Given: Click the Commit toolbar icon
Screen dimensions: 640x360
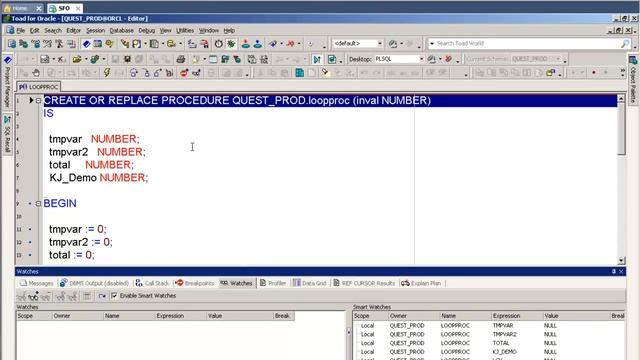Looking at the screenshot, I should click(x=245, y=44).
